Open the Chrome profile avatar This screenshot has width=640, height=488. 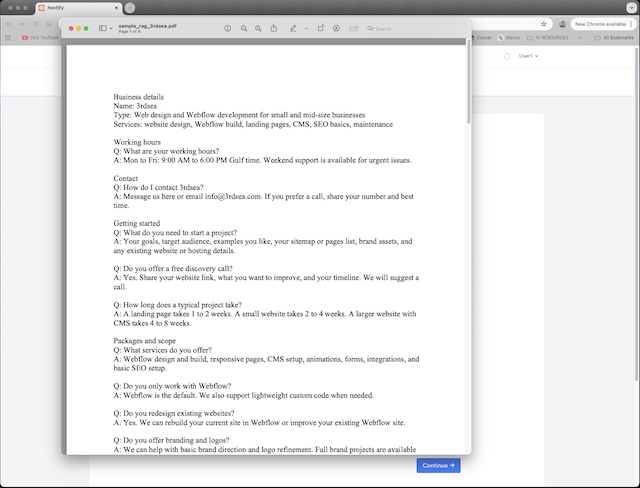[x=562, y=24]
